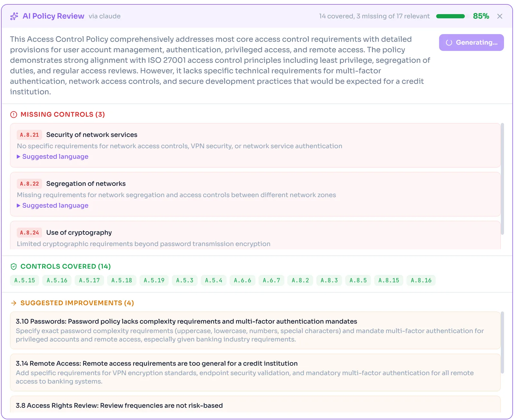The image size is (515, 420).
Task: Click the A.5.3 covered control tag
Action: [185, 280]
